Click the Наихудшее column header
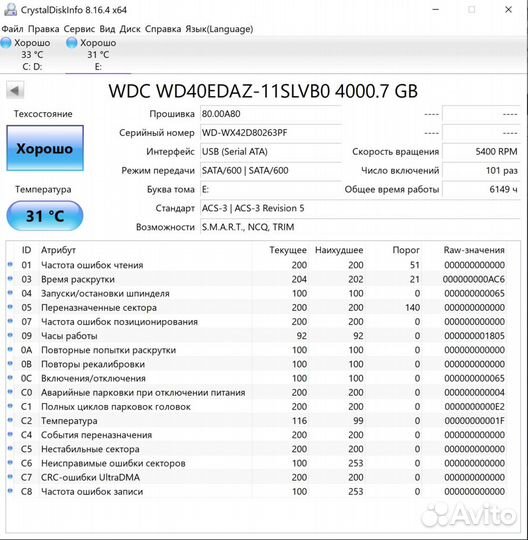 click(x=339, y=250)
